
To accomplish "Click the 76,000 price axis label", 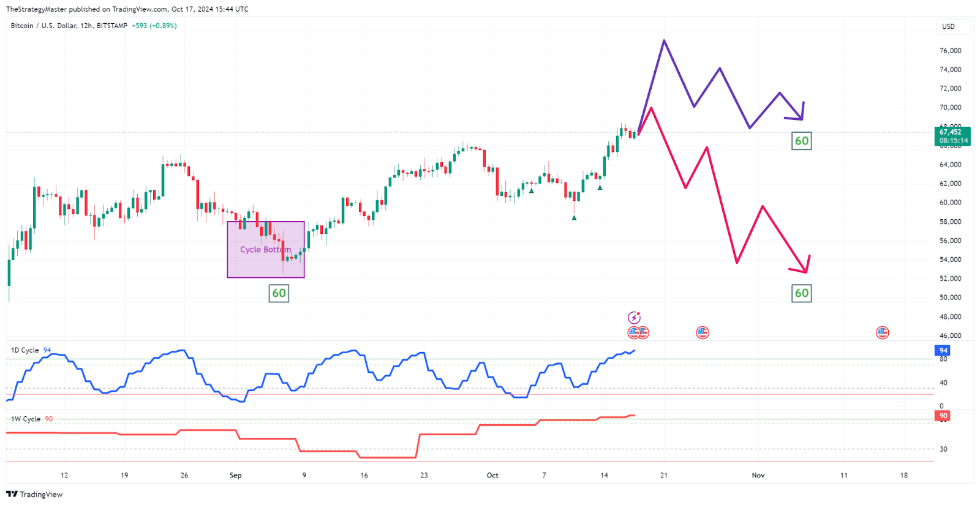I will pos(951,50).
